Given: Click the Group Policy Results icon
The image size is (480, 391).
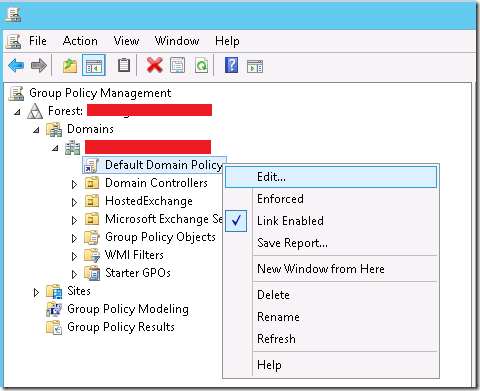Looking at the screenshot, I should (x=54, y=327).
